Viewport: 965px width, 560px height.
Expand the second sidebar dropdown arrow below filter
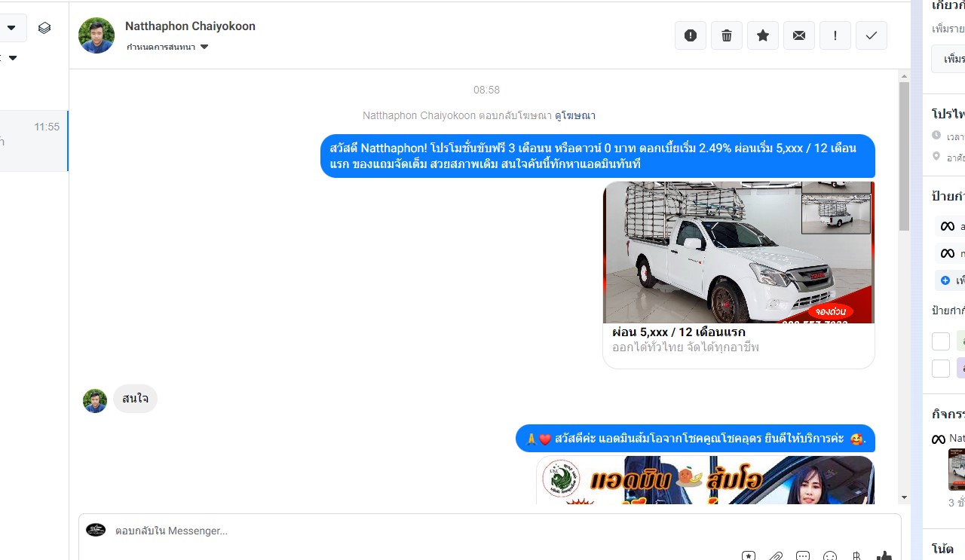12,58
